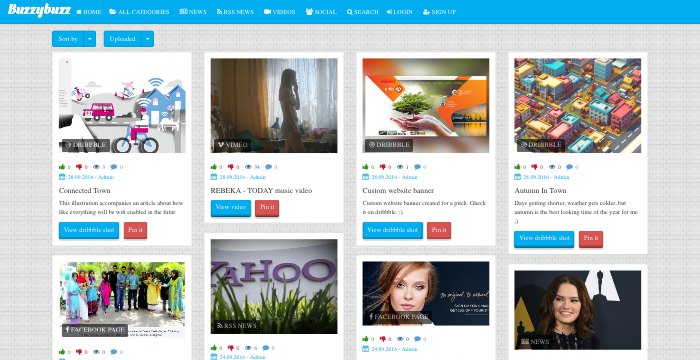Click calendar date icon on Connected Town card
The height and width of the screenshot is (360, 700).
[62, 177]
